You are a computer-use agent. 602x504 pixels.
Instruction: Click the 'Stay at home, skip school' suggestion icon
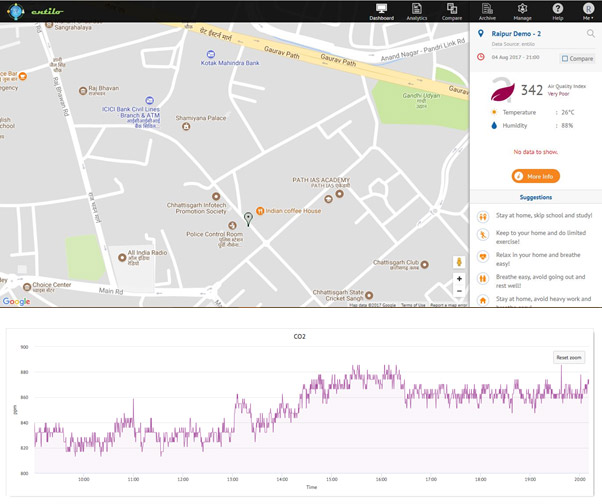pos(483,217)
